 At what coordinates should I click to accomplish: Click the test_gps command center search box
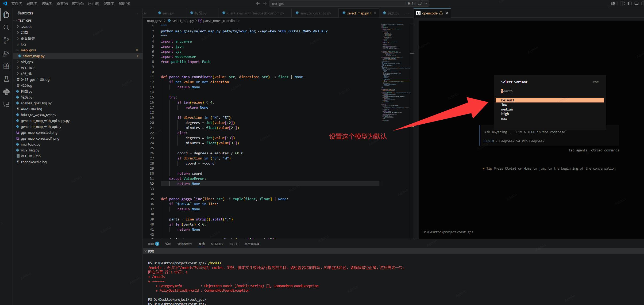337,3
